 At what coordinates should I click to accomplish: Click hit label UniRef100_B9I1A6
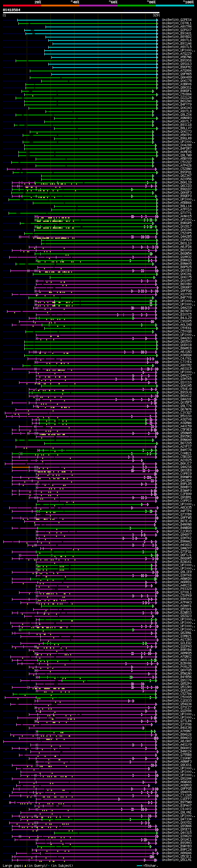pyautogui.click(x=177, y=43)
